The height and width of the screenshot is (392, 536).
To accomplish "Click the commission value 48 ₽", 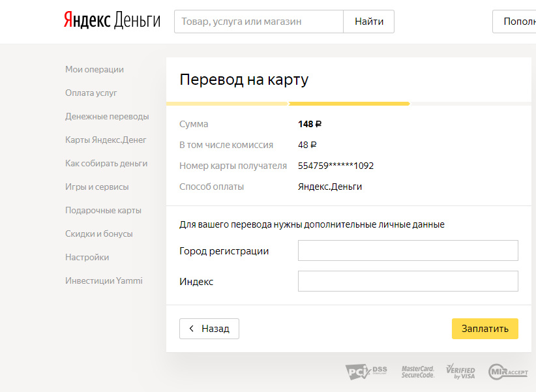I will pos(307,145).
